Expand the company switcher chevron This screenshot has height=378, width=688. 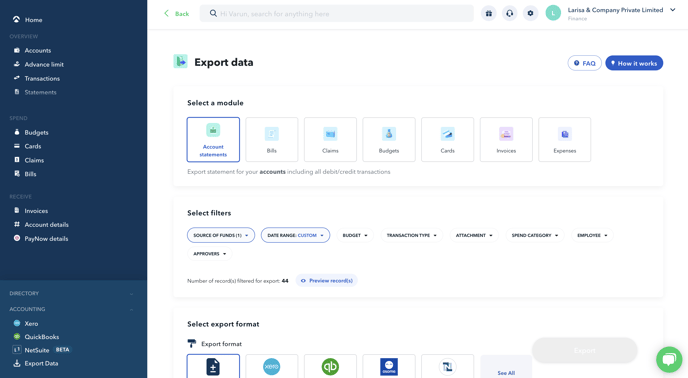click(x=673, y=10)
